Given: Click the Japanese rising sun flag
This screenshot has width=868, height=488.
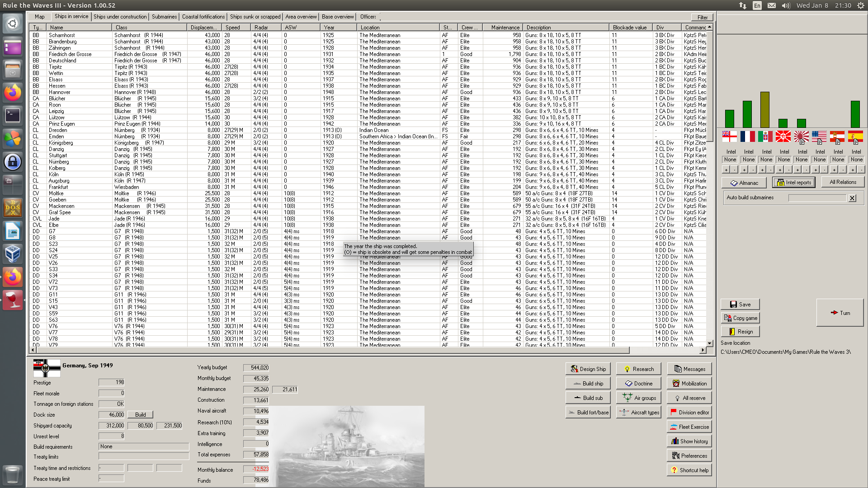Looking at the screenshot, I should pos(801,136).
